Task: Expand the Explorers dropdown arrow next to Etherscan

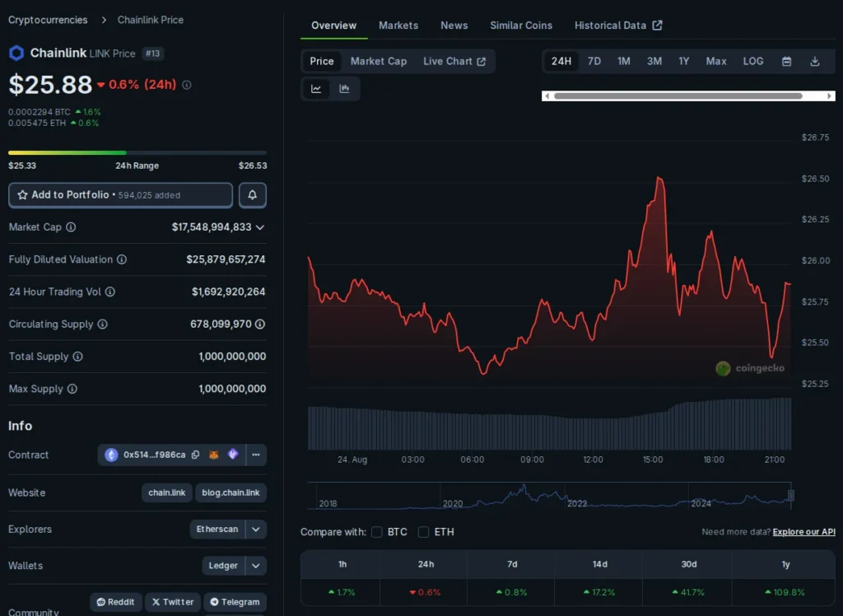Action: coord(256,529)
